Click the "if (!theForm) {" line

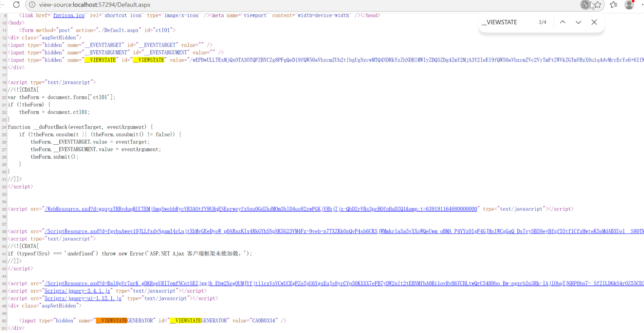[x=29, y=105]
